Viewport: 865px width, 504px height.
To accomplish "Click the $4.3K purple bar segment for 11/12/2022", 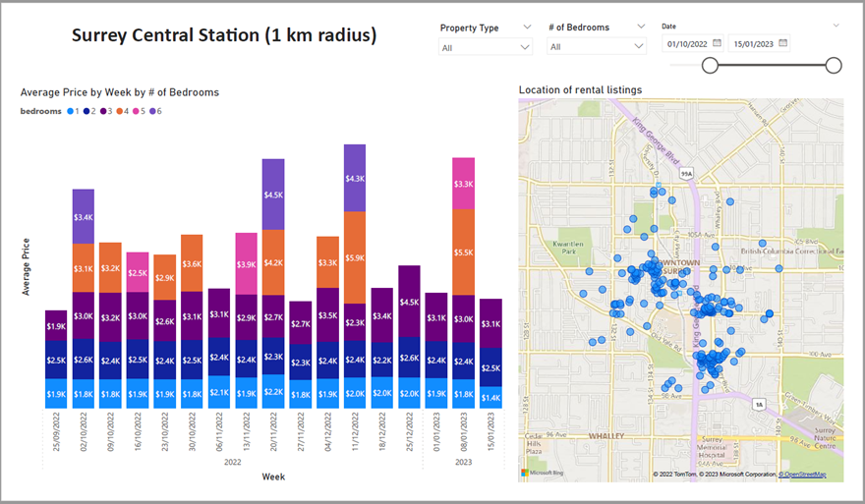I will (355, 178).
